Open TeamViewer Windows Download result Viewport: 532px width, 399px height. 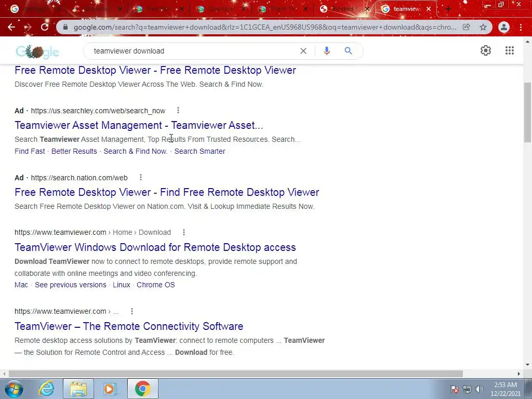(155, 247)
